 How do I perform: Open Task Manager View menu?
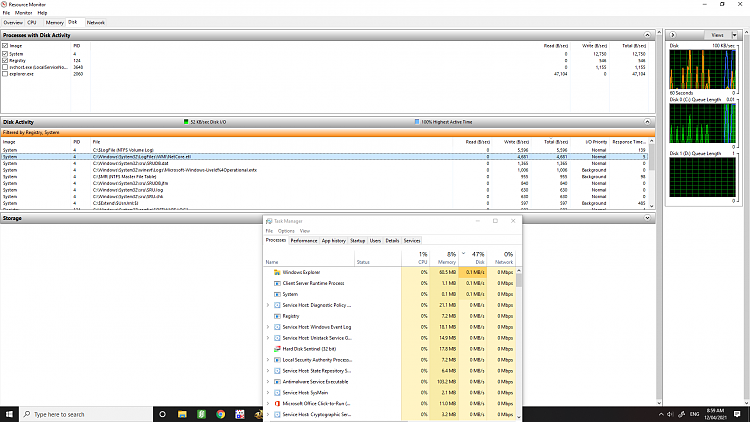point(305,231)
